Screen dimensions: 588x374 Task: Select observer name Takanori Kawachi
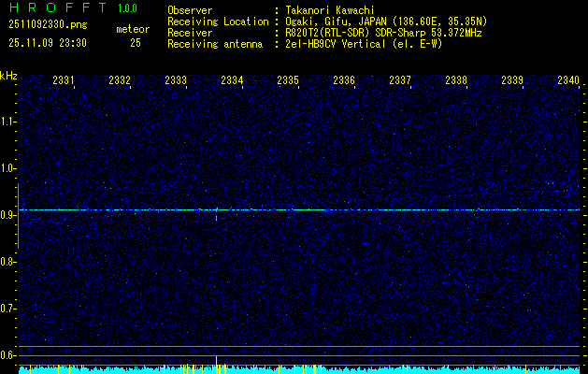click(x=330, y=10)
